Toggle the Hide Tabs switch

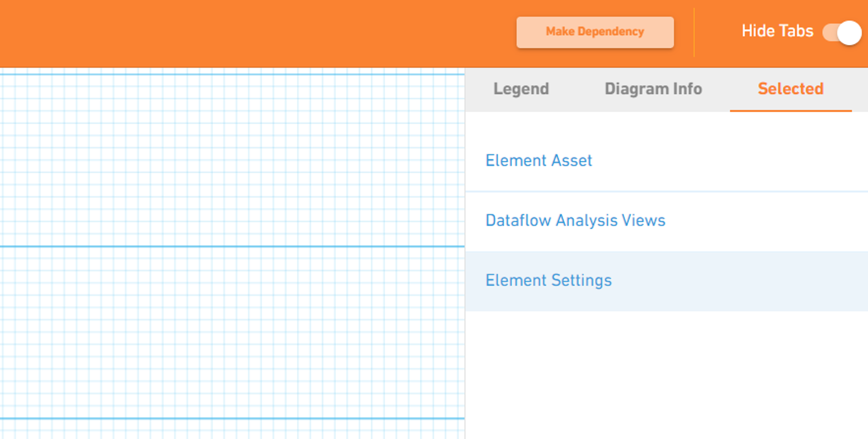[841, 33]
